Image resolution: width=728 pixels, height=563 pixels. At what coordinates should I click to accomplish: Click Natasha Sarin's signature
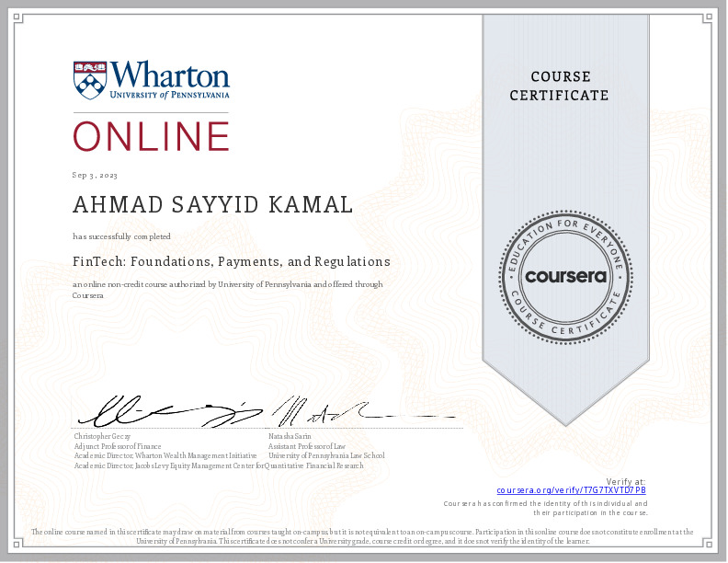(x=362, y=411)
